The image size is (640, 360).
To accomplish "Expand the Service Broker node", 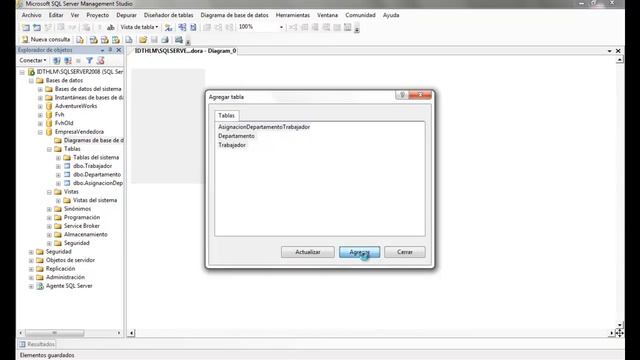I will coord(49,226).
